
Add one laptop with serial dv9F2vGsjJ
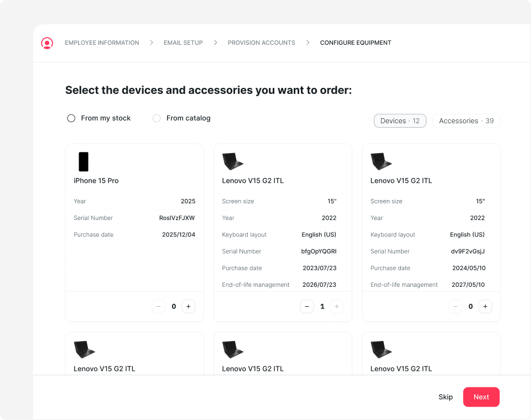(x=485, y=306)
